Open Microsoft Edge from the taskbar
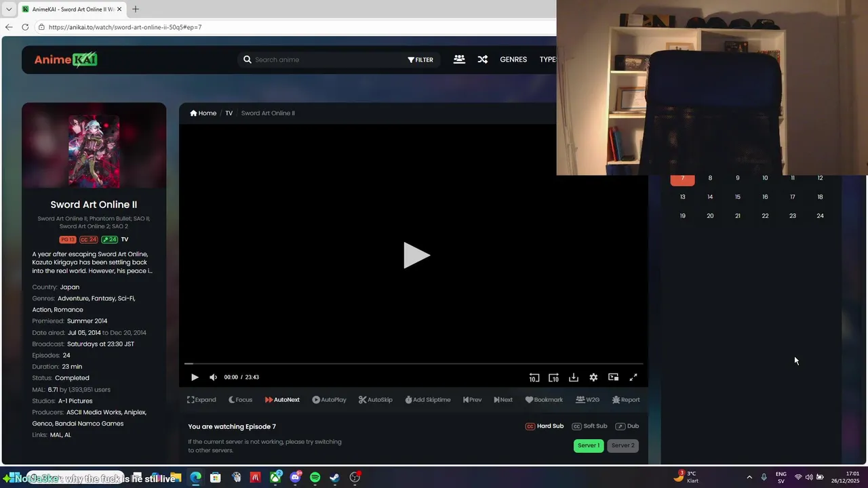Image resolution: width=868 pixels, height=488 pixels. 195,478
